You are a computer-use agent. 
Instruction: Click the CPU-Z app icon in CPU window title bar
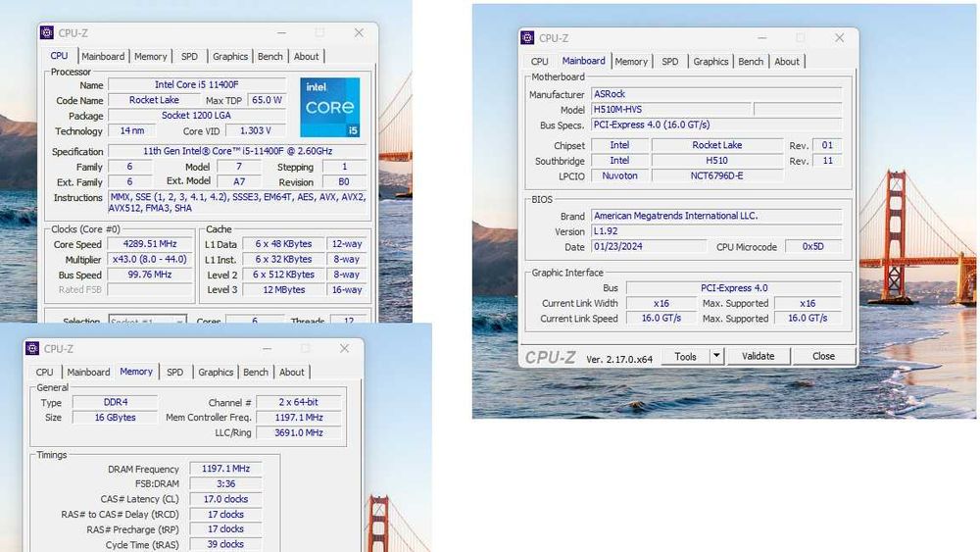(x=47, y=33)
